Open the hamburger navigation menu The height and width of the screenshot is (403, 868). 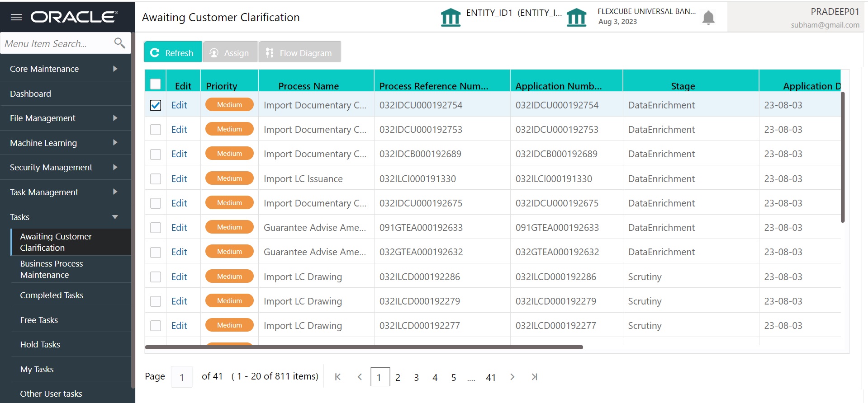[x=16, y=17]
